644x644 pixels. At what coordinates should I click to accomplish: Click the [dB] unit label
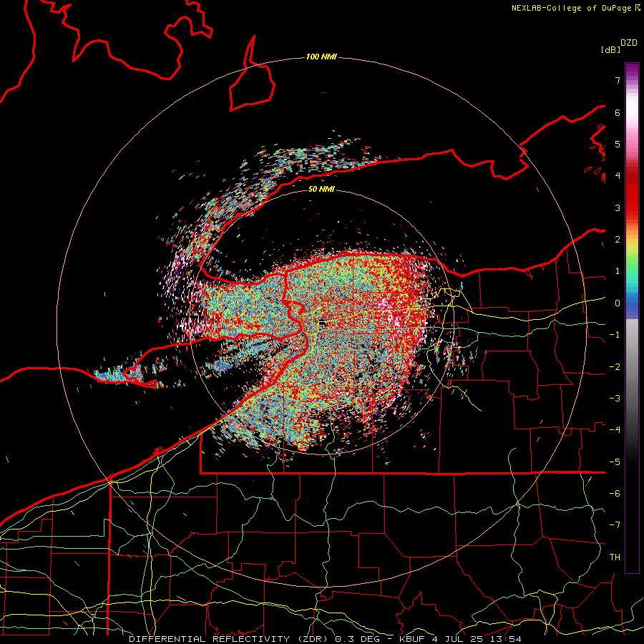coord(610,49)
